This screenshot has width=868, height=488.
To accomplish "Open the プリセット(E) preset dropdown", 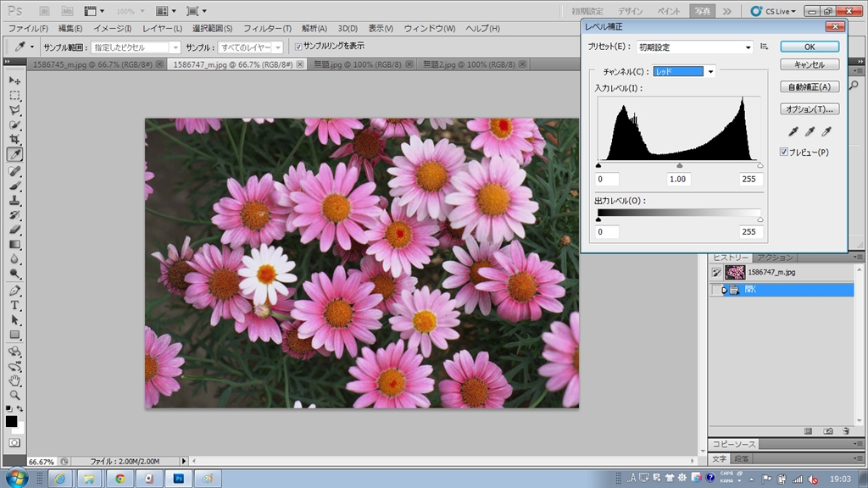I will coord(694,47).
